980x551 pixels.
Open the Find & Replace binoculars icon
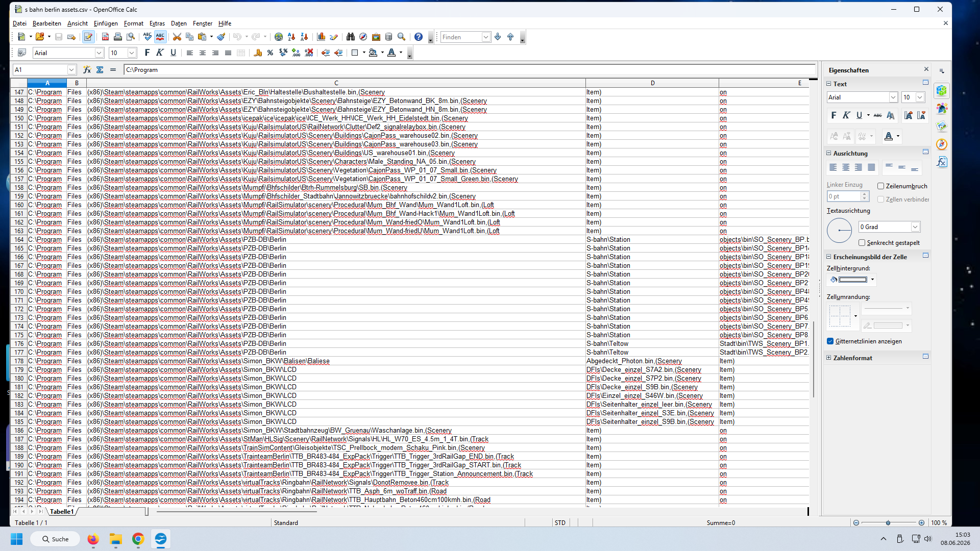coord(350,37)
